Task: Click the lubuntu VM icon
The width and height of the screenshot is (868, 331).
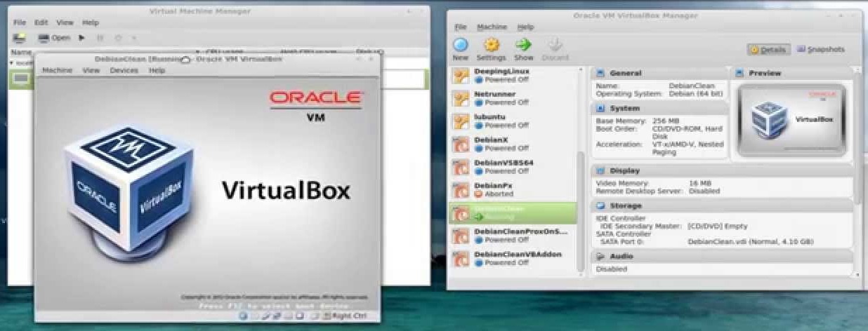Action: click(x=461, y=121)
